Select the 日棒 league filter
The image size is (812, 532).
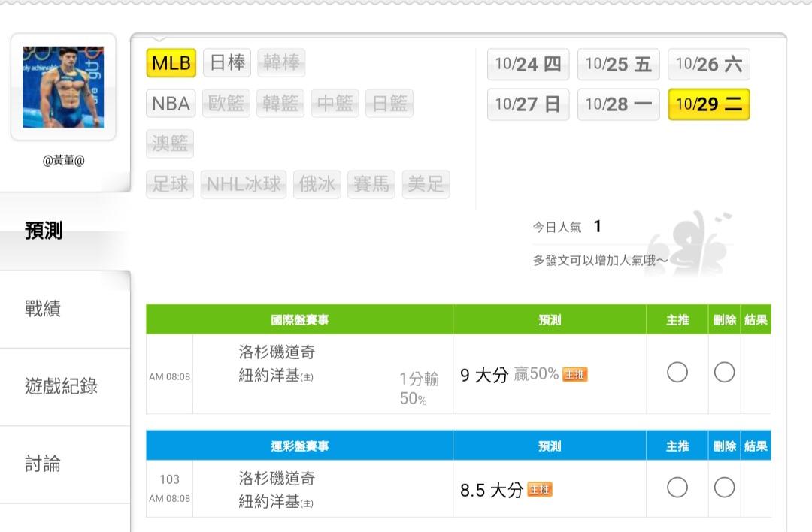coord(227,63)
